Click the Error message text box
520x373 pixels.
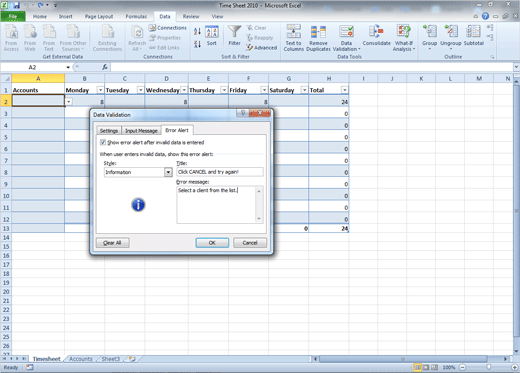click(220, 205)
